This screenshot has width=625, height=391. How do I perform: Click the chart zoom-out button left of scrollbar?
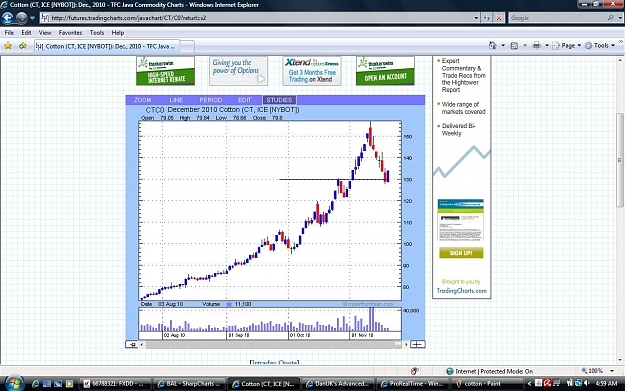tap(132, 344)
